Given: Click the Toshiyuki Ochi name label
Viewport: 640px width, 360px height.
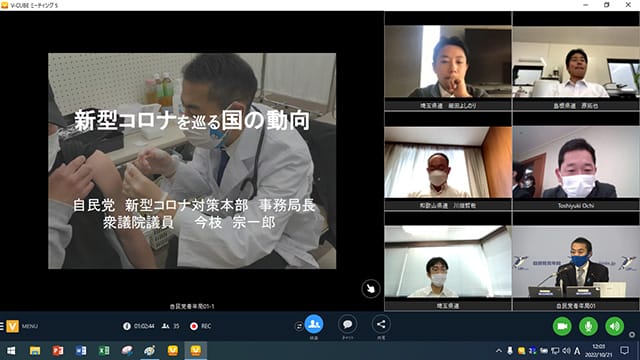Looking at the screenshot, I should tap(576, 205).
